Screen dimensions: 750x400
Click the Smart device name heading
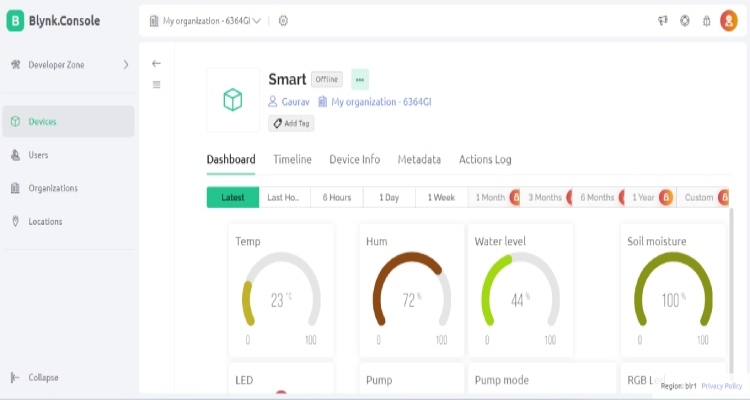[x=287, y=79]
